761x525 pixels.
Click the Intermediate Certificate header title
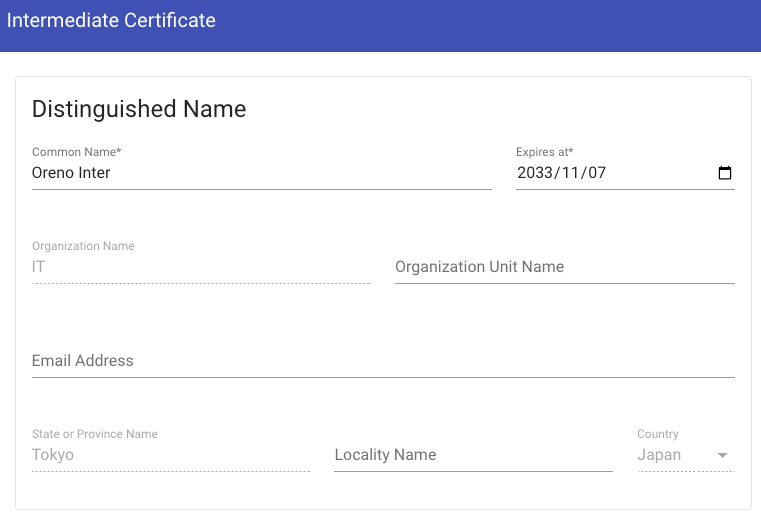[111, 20]
